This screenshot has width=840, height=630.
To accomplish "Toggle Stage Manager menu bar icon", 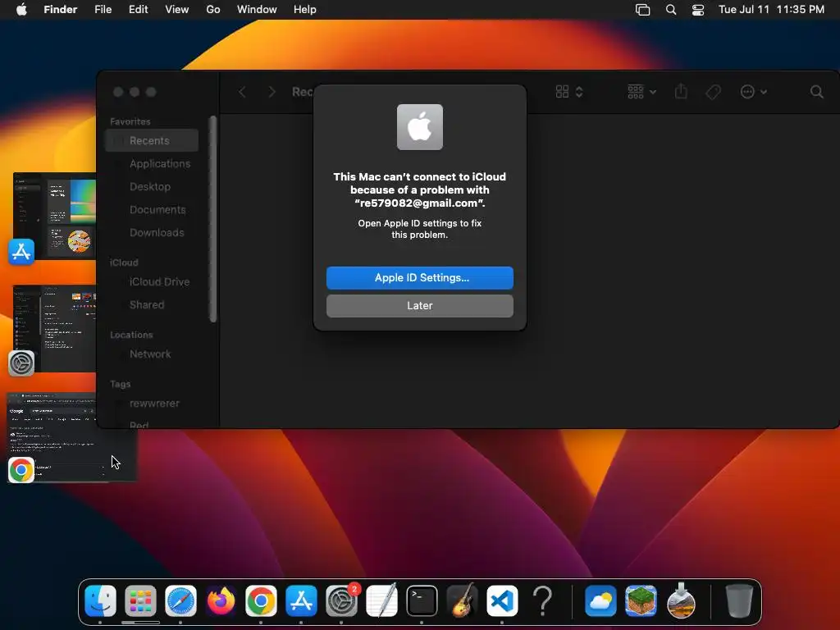I will point(642,9).
